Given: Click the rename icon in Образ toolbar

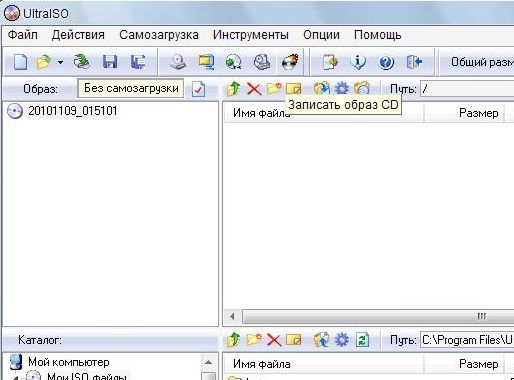Looking at the screenshot, I should pyautogui.click(x=294, y=89).
